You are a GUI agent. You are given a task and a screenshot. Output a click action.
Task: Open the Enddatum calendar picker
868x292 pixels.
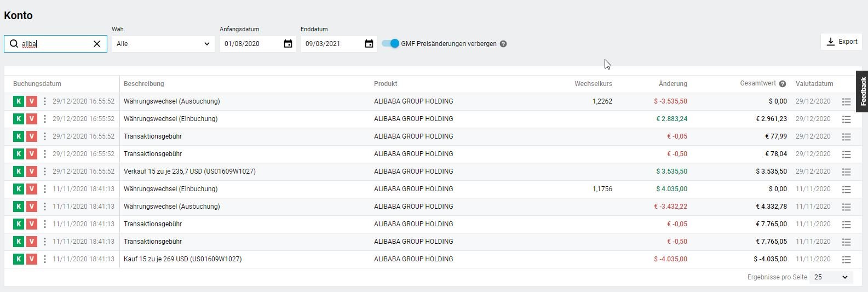coord(369,44)
